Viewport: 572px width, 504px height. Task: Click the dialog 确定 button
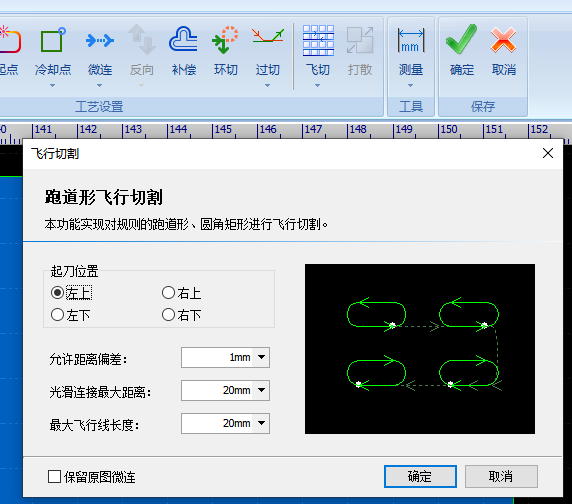coord(420,476)
